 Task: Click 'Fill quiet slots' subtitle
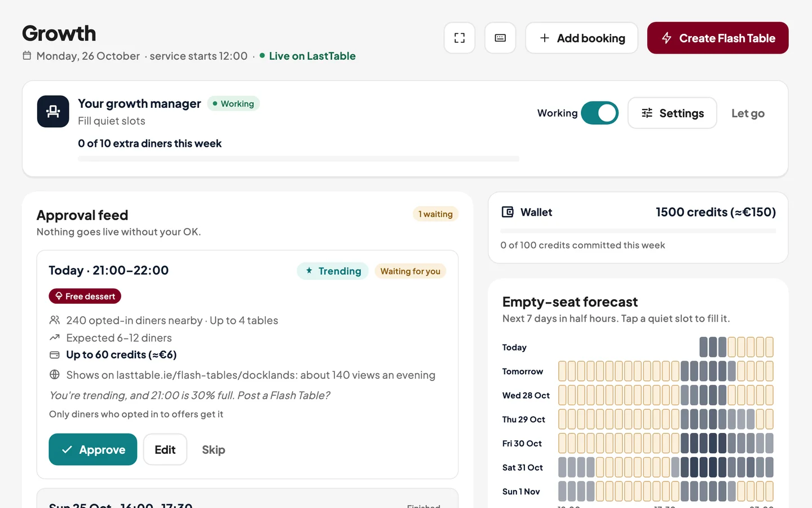point(112,121)
